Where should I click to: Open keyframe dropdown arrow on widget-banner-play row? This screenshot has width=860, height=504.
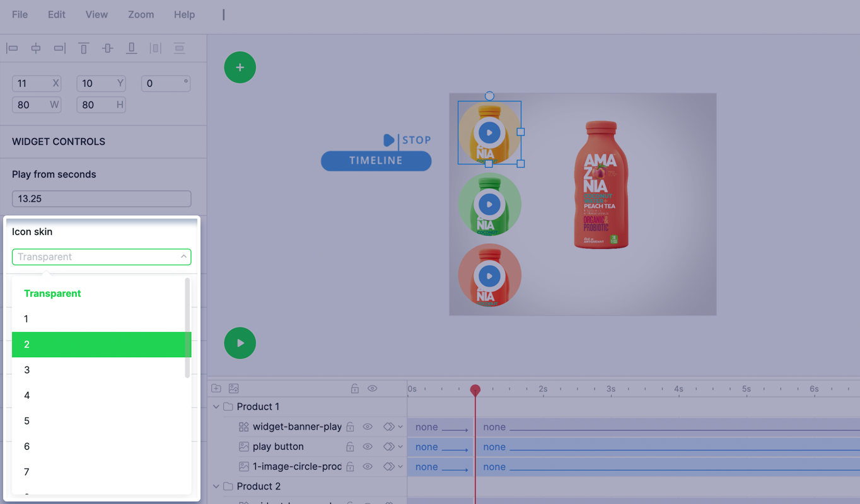400,427
